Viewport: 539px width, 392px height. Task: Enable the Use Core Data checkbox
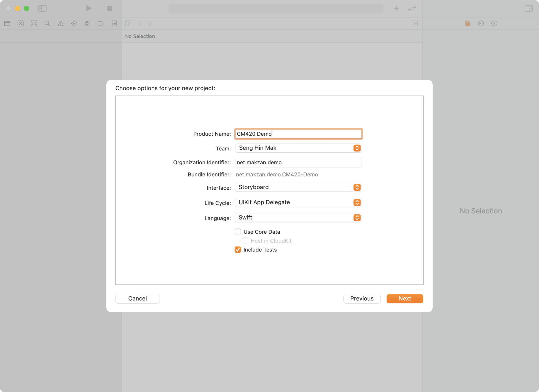tap(238, 232)
